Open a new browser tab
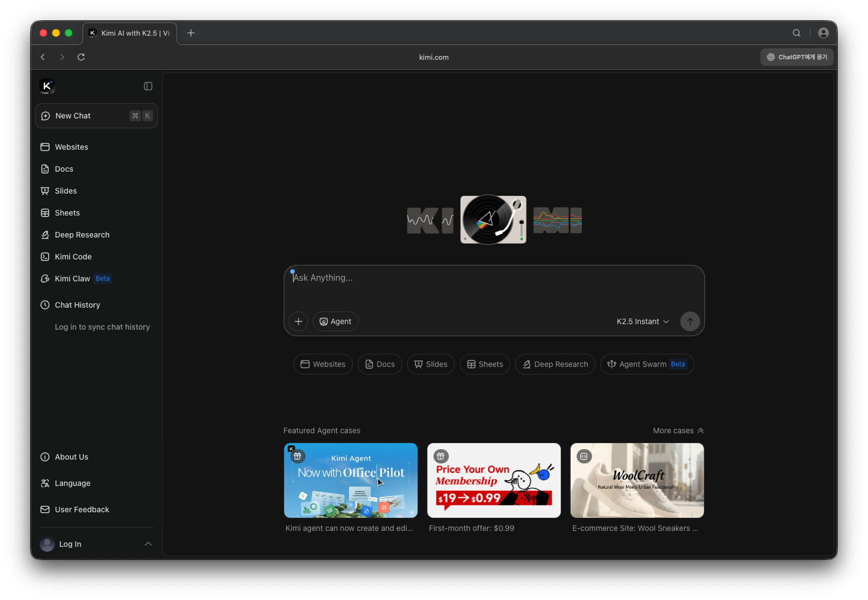The width and height of the screenshot is (868, 600). [x=191, y=33]
